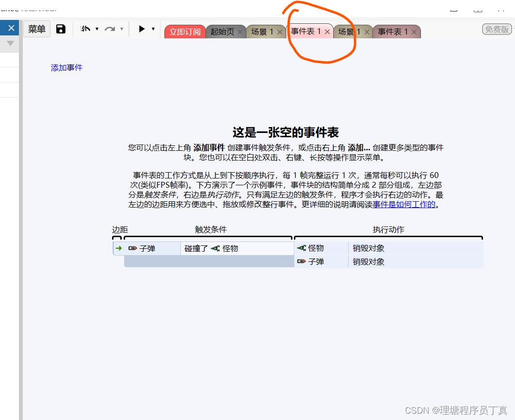This screenshot has height=420, width=515.
Task: Close the active pink 事件表 1 tab
Action: point(327,32)
